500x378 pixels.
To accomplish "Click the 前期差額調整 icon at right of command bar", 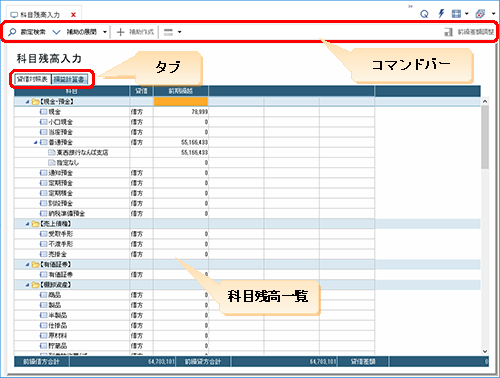I will coord(448,32).
